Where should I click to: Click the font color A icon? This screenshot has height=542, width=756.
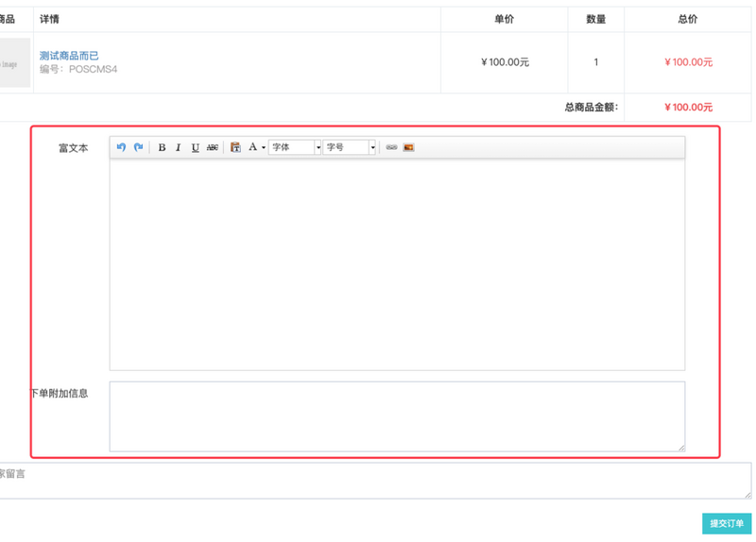click(x=252, y=147)
